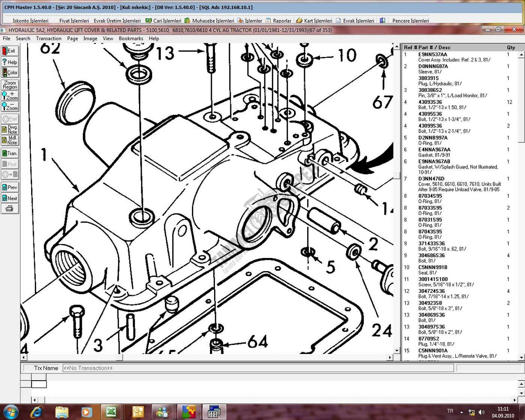
Task: Open the Transaction menu
Action: click(x=48, y=38)
